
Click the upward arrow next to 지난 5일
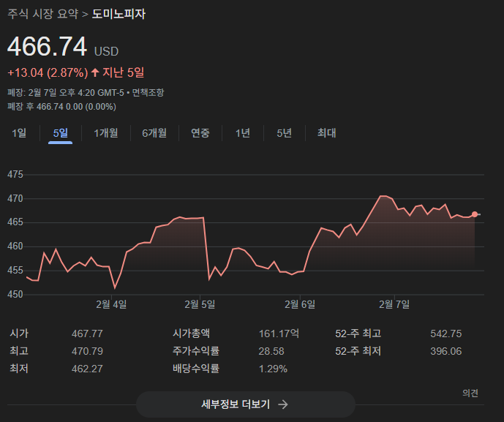pos(95,72)
